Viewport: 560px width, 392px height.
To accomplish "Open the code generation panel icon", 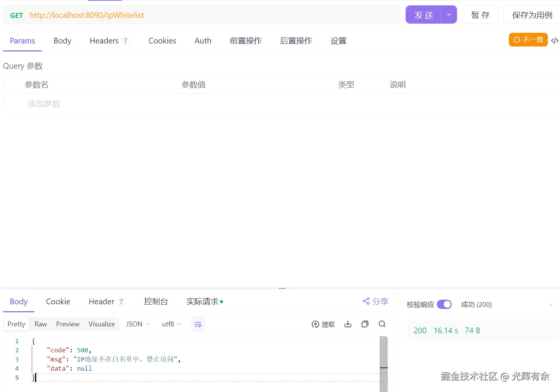I will point(555,40).
